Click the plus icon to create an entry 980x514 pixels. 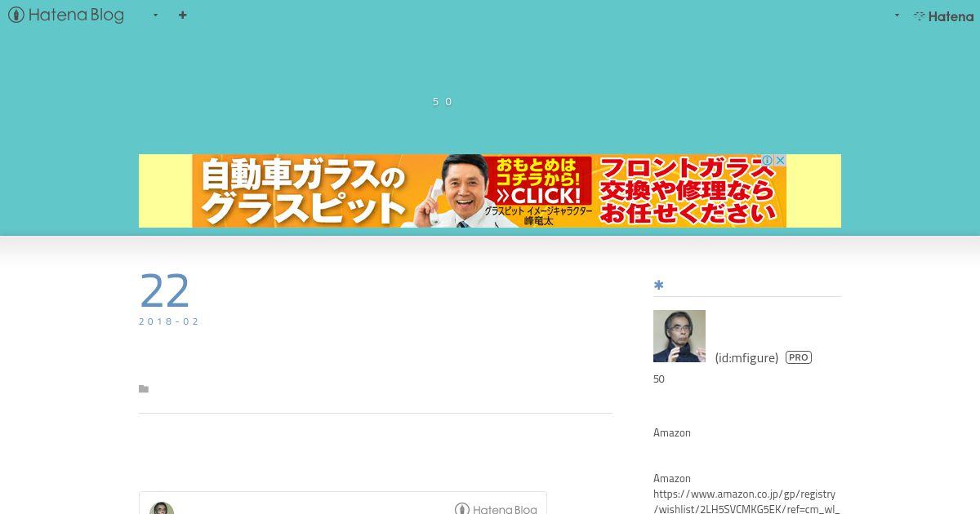(x=182, y=15)
